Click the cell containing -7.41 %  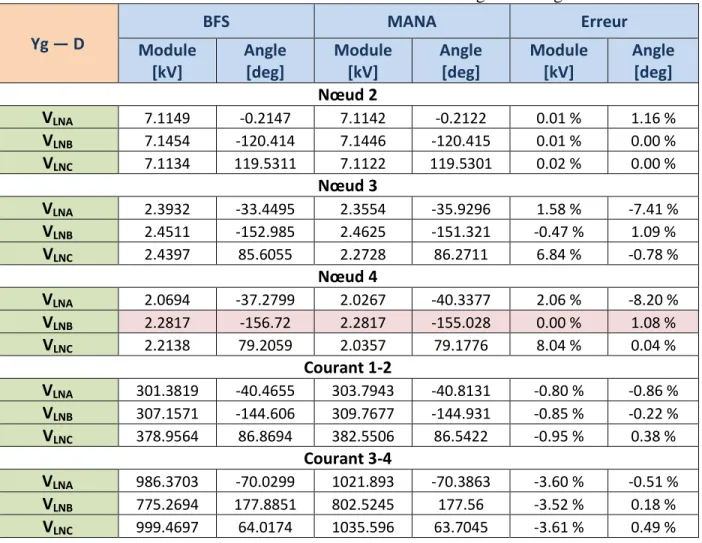click(x=653, y=209)
